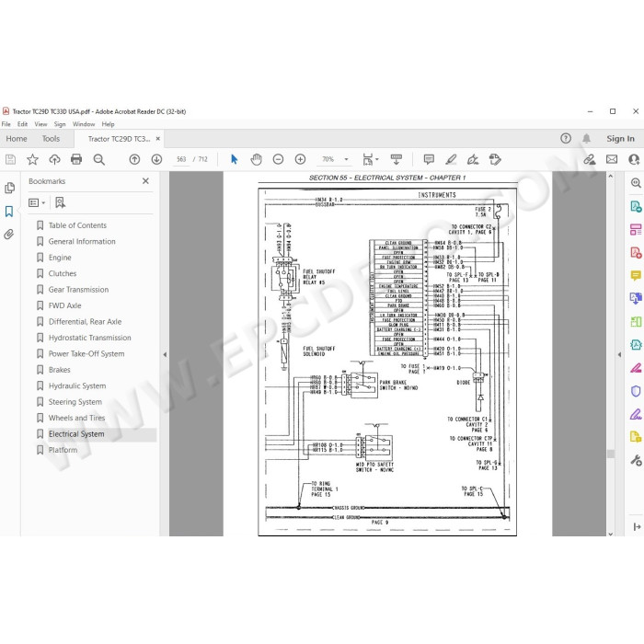The width and height of the screenshot is (644, 644).
Task: Open More Tools wrench icon
Action: pyautogui.click(x=636, y=460)
